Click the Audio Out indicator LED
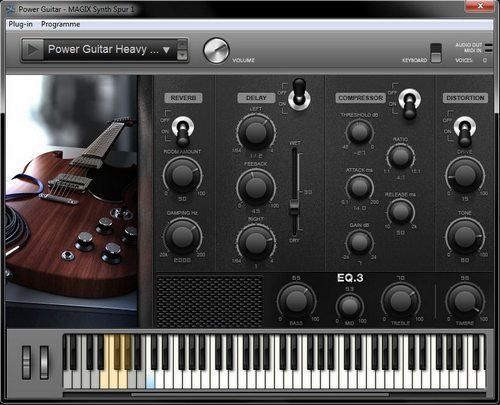The height and width of the screenshot is (405, 500). 488,45
